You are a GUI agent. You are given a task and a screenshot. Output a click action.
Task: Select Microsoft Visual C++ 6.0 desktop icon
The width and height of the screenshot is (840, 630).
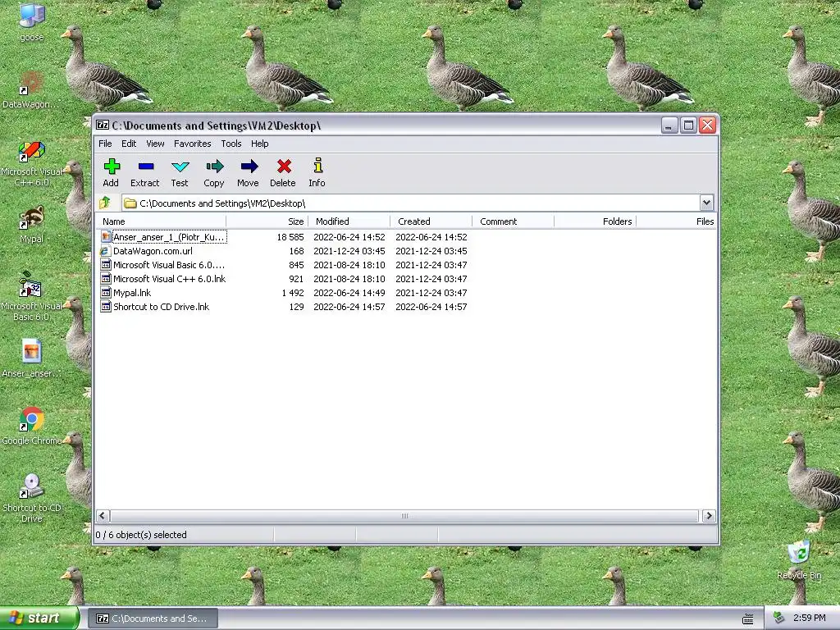coord(32,151)
